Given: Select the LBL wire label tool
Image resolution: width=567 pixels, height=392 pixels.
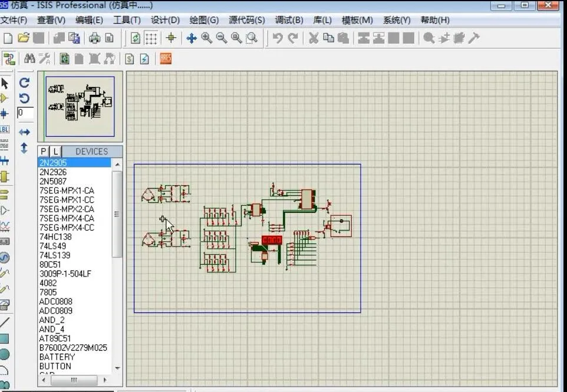Looking at the screenshot, I should (4, 130).
